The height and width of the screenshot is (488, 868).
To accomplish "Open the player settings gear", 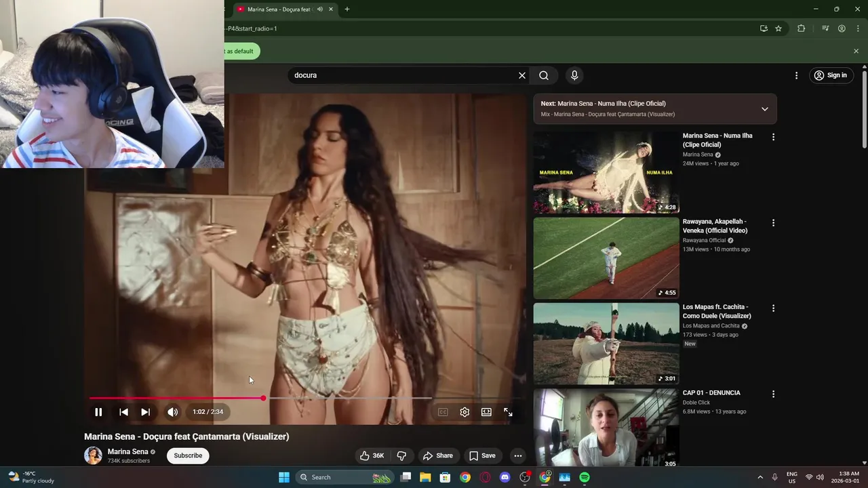I will [x=465, y=412].
